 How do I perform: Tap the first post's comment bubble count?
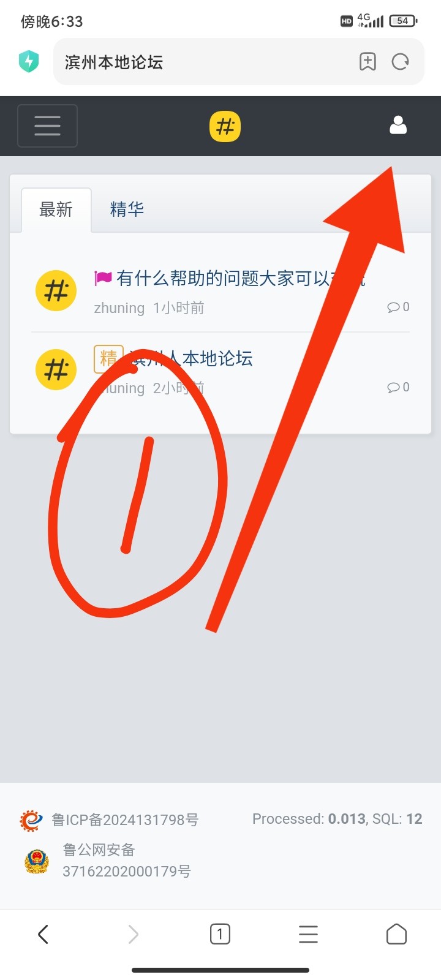tap(398, 307)
